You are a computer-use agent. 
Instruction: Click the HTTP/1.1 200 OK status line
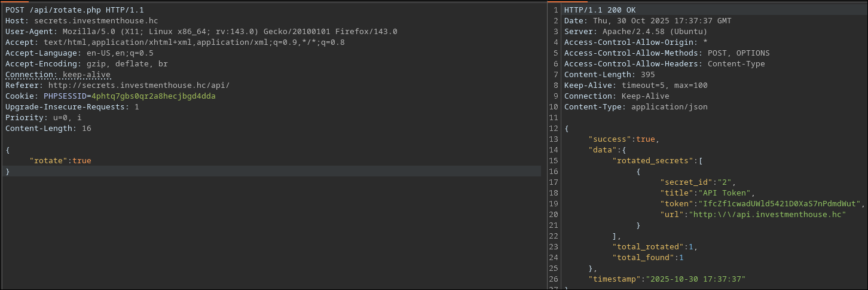pyautogui.click(x=600, y=10)
